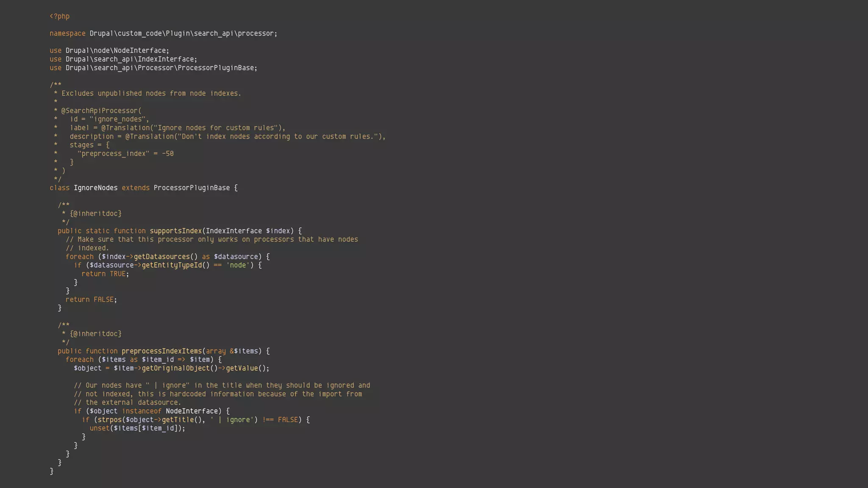Viewport: 868px width, 488px height.
Task: Click "not indexed, this is hardcoded" comment
Action: (x=218, y=394)
